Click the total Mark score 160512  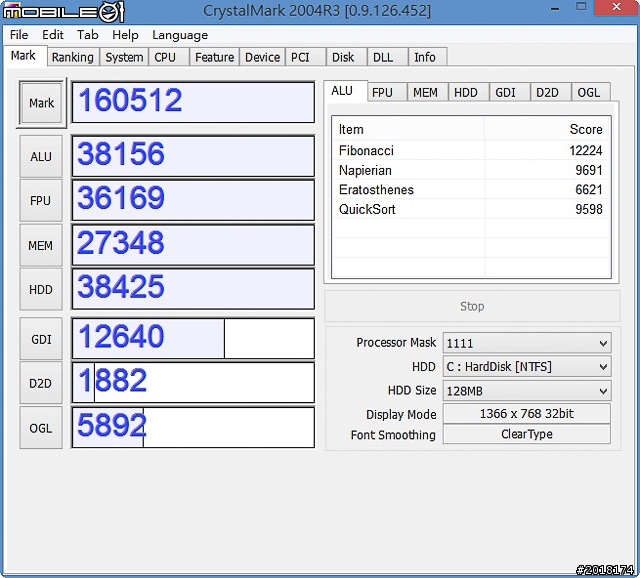pos(193,102)
